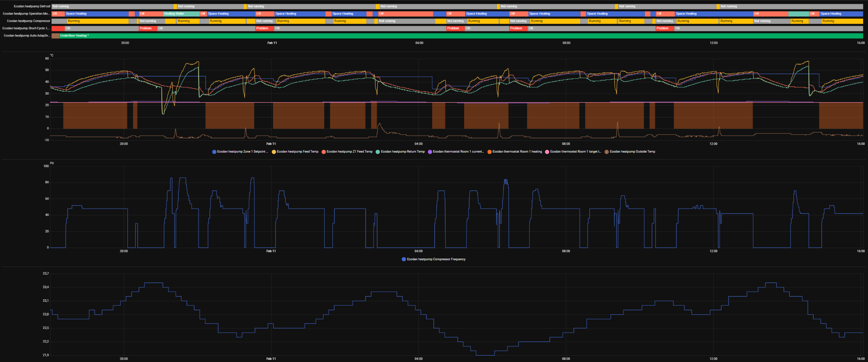The width and height of the screenshot is (868, 362).
Task: Click the brown segment starting Auto-Adaptive row
Action: [x=55, y=36]
